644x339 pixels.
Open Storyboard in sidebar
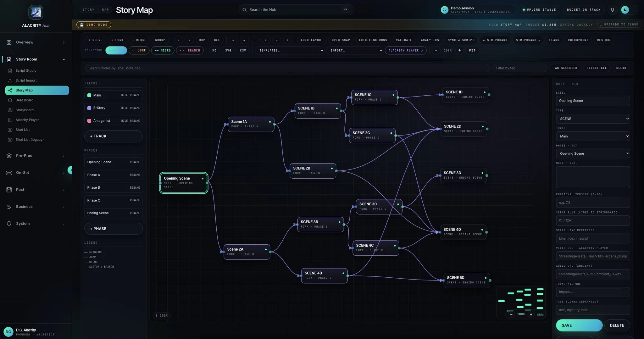click(x=37, y=110)
